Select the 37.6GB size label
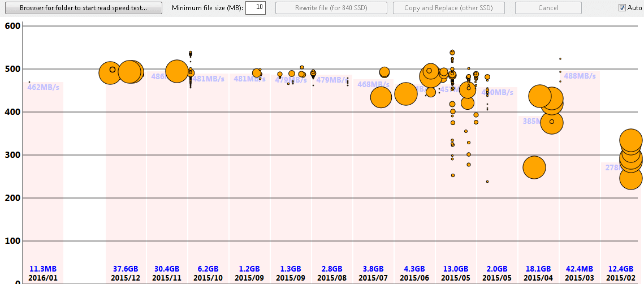Image resolution: width=644 pixels, height=284 pixels. pyautogui.click(x=126, y=269)
